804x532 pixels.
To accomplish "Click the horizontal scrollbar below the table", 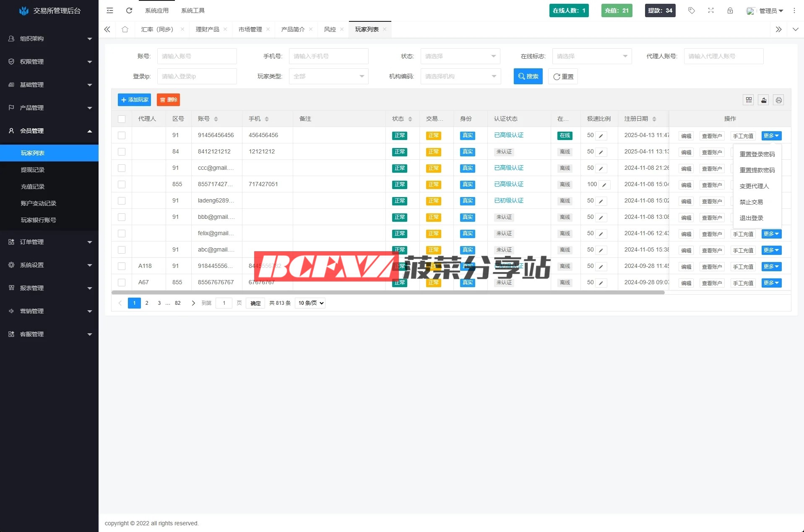I will (x=388, y=292).
